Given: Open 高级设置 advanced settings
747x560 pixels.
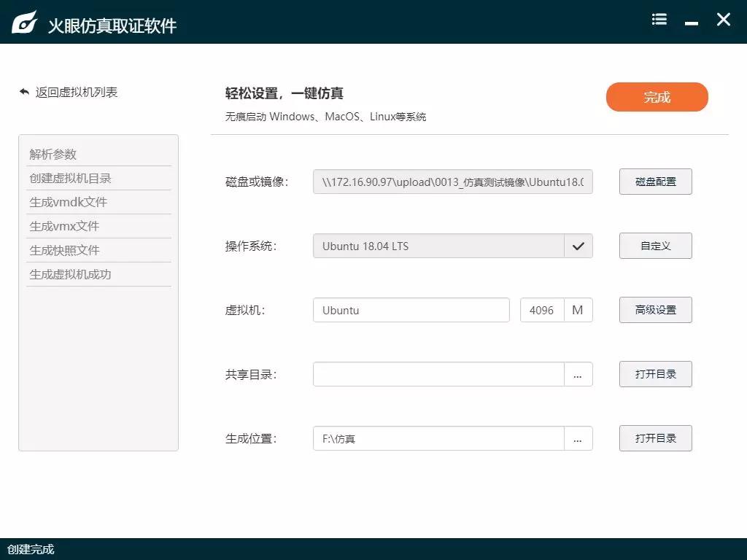Looking at the screenshot, I should coord(655,310).
